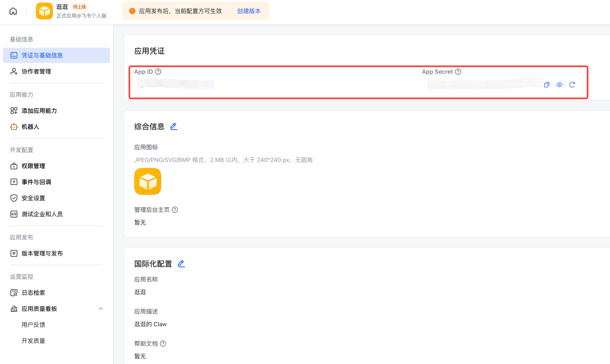Collapse the 应用质量看板 section
This screenshot has width=610, height=364.
click(x=100, y=309)
